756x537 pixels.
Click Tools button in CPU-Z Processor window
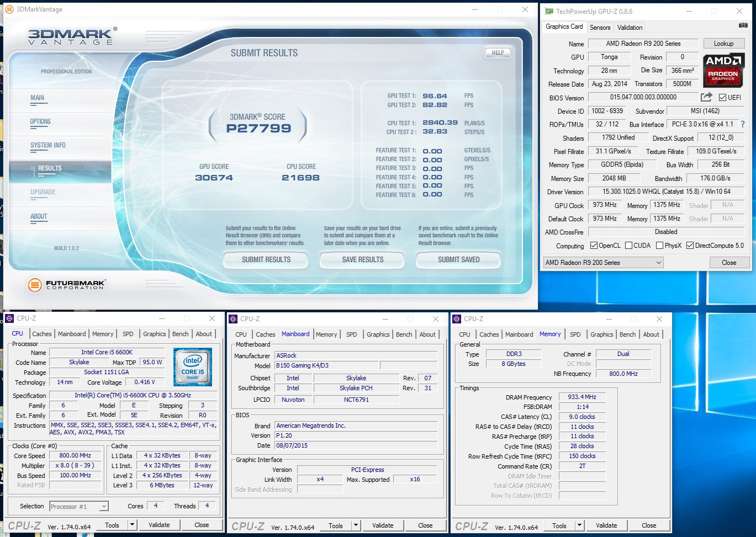[112, 525]
